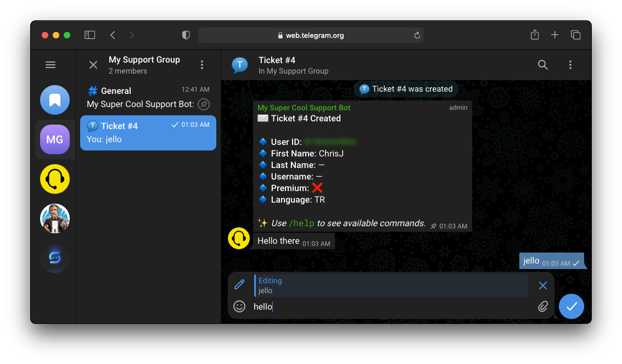Viewport: 622px width, 364px height.
Task: Open the General topic
Action: click(148, 97)
